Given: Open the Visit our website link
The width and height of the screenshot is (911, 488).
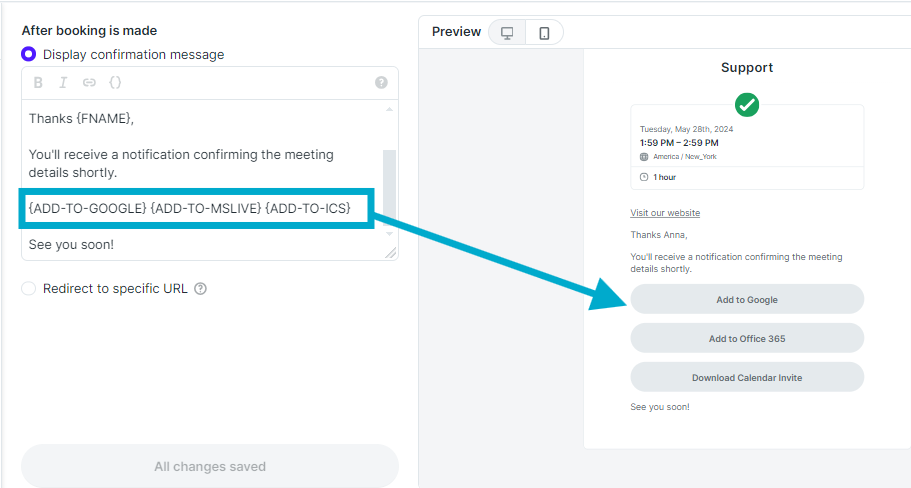Looking at the screenshot, I should pyautogui.click(x=665, y=213).
